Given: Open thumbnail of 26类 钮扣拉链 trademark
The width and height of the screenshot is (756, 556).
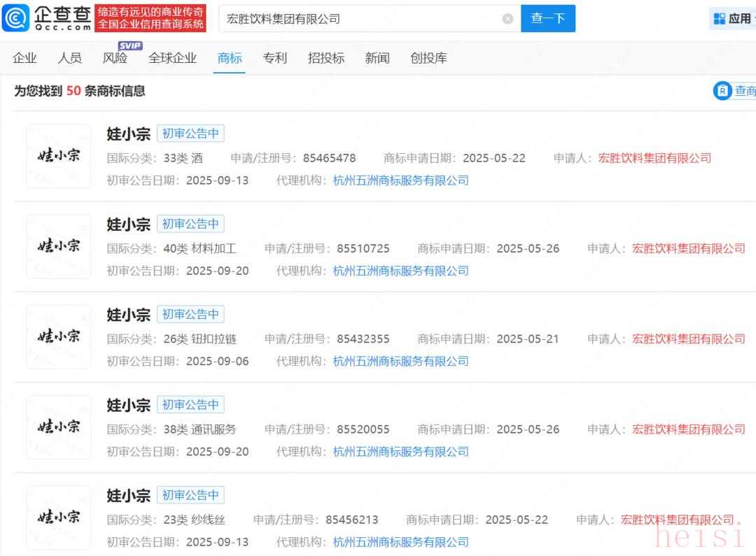Looking at the screenshot, I should [59, 336].
